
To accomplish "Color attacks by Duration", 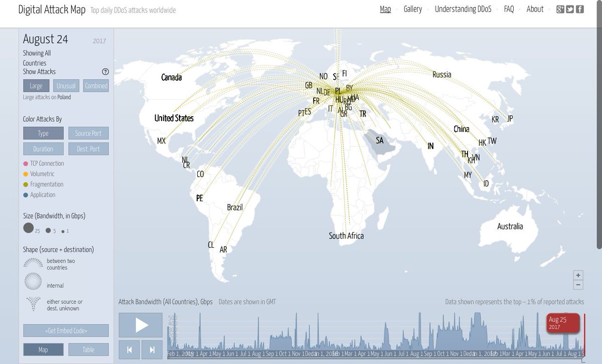I will [43, 149].
